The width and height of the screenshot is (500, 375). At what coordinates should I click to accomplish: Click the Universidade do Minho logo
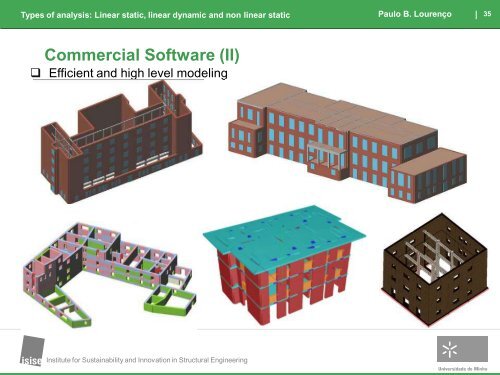click(x=462, y=353)
